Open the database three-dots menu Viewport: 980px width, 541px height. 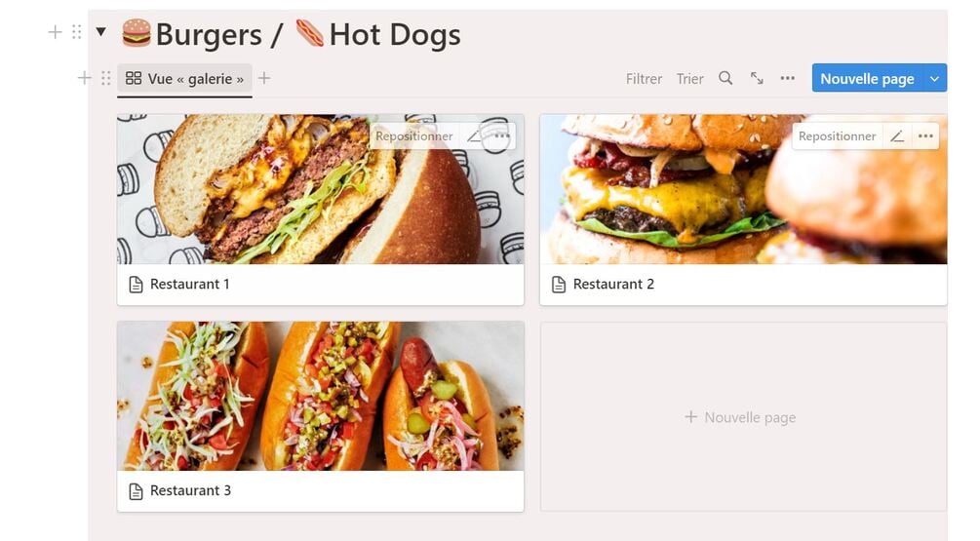788,78
